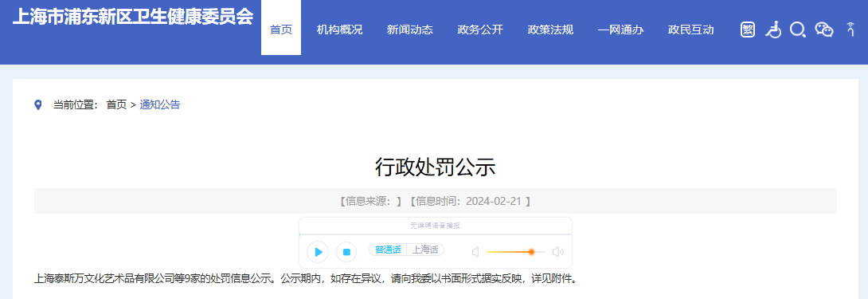Open the search magnifier icon
Screen dimensions: 868x299
coord(798,30)
